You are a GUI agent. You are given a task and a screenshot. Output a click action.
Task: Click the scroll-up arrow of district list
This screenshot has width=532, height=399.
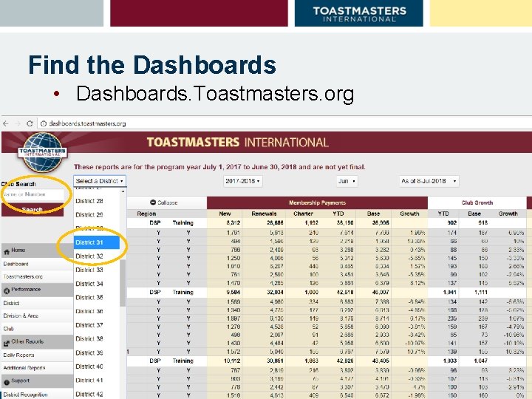click(x=123, y=191)
